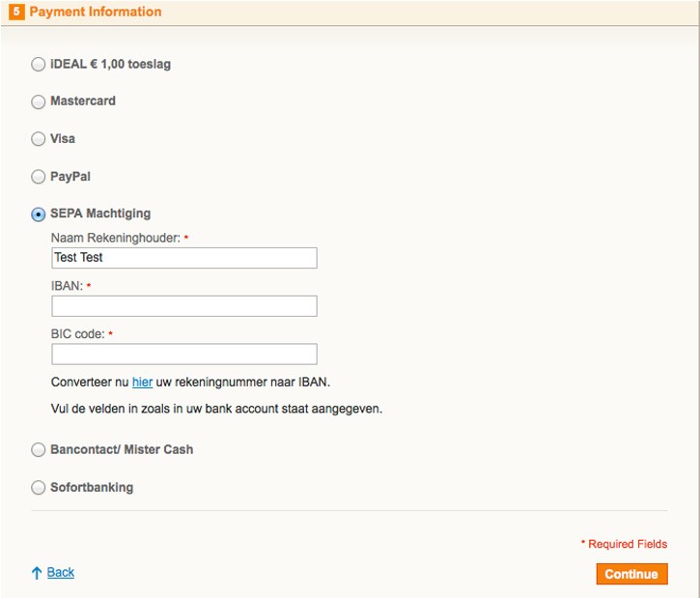This screenshot has width=700, height=598.
Task: Click into the BIC code field
Action: 184,355
